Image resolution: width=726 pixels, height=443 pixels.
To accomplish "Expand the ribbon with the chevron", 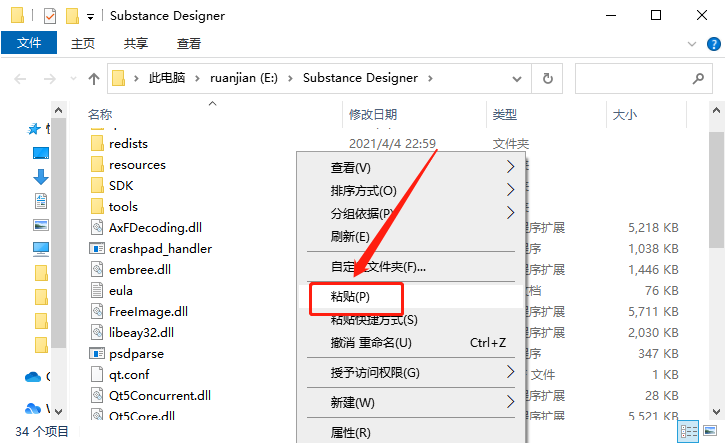I will coord(692,44).
